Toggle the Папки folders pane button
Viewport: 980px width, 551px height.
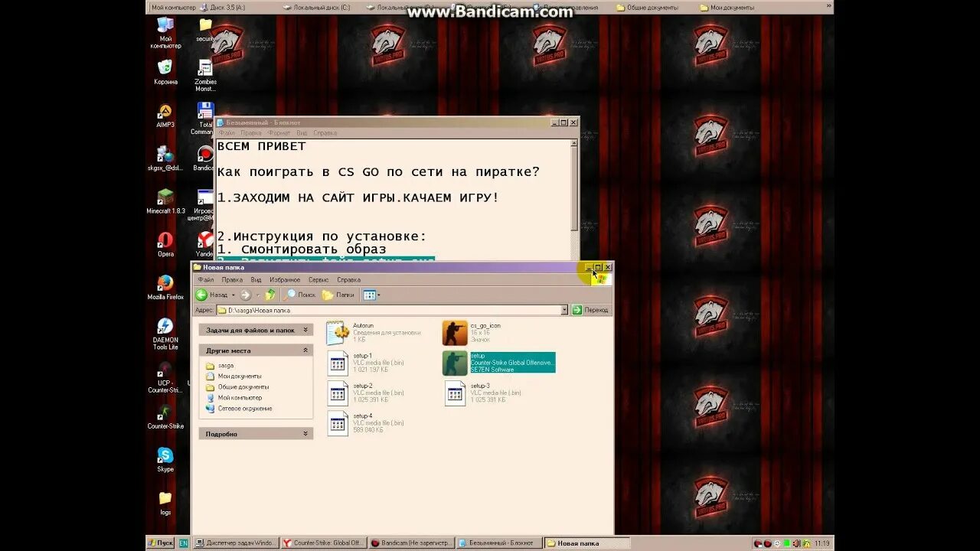338,295
